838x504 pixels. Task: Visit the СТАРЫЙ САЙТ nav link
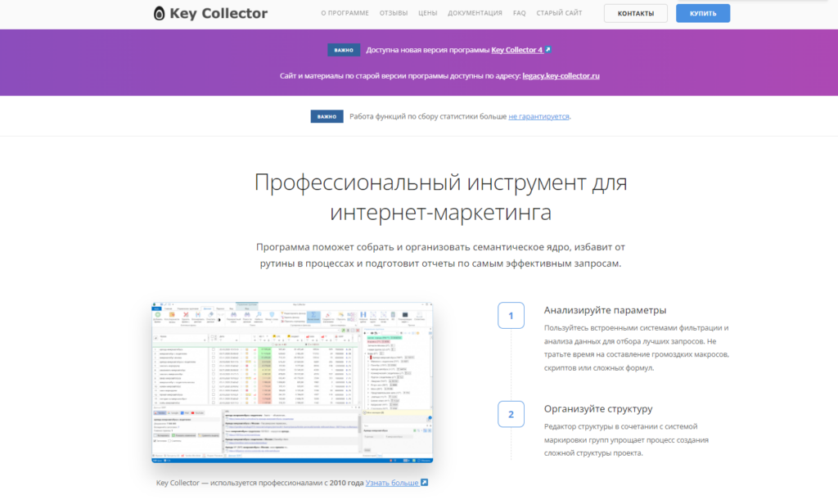point(559,13)
